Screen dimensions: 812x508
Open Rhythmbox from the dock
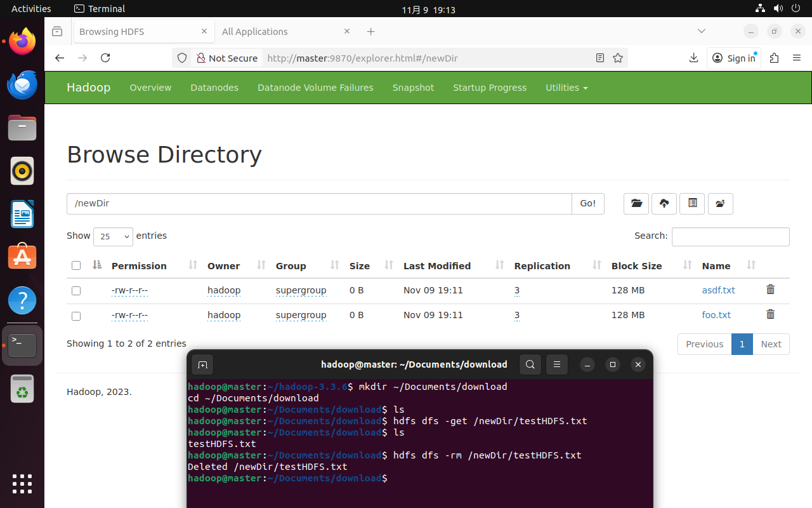pos(22,171)
